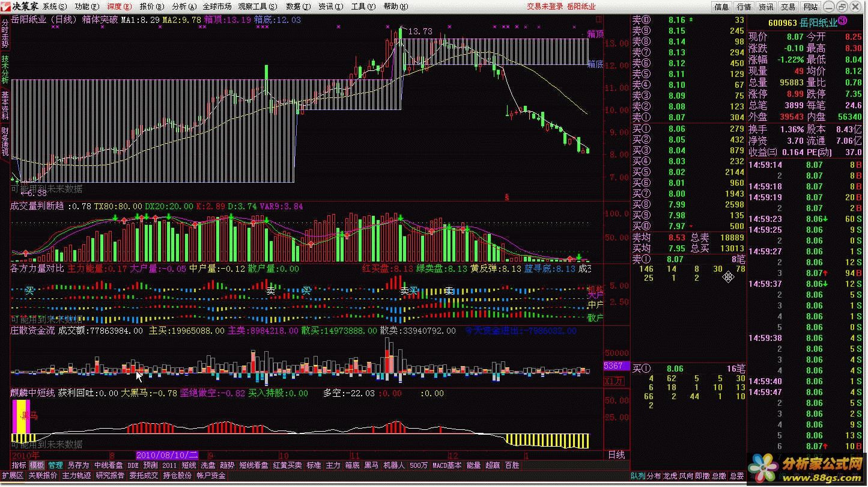Click the 行情 button at top right
This screenshot has width=868, height=487.
[x=744, y=7]
